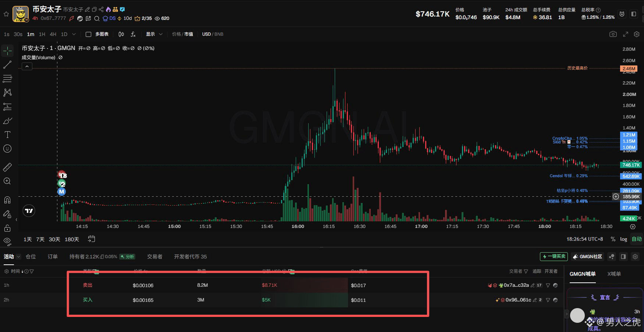Switch to the 仓位 positions tab
Screen dimensions: 644x332
point(31,257)
